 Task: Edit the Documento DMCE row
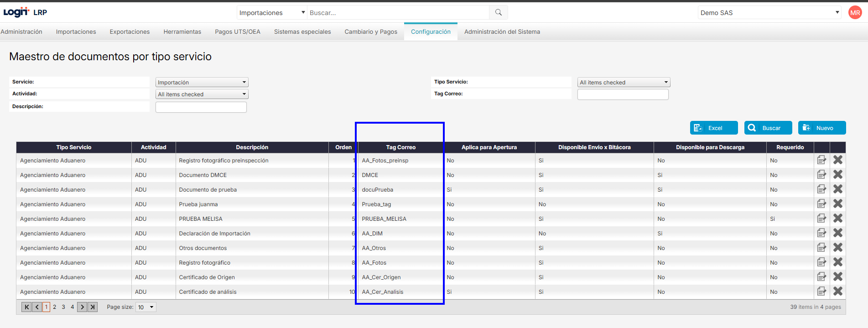(x=821, y=175)
